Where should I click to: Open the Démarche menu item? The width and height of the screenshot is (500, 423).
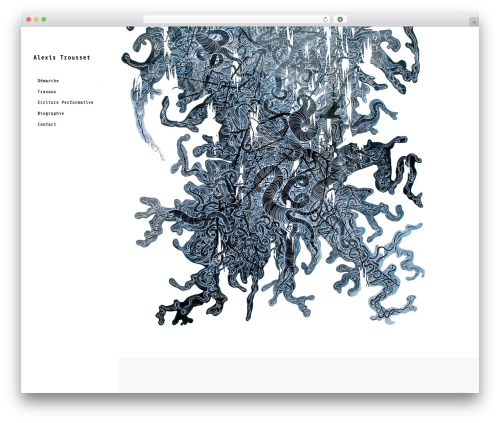tap(48, 81)
